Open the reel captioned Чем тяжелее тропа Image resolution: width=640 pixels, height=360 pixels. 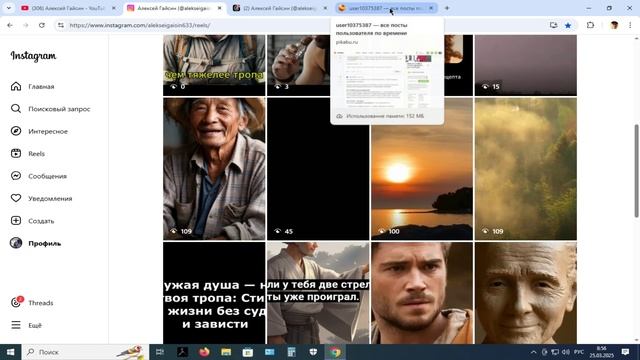(214, 65)
